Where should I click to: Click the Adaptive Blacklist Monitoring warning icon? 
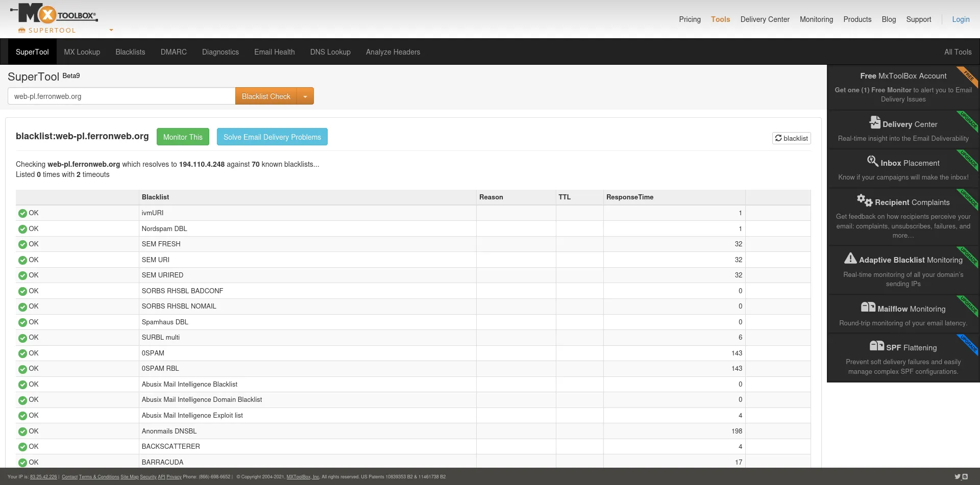[x=850, y=259]
